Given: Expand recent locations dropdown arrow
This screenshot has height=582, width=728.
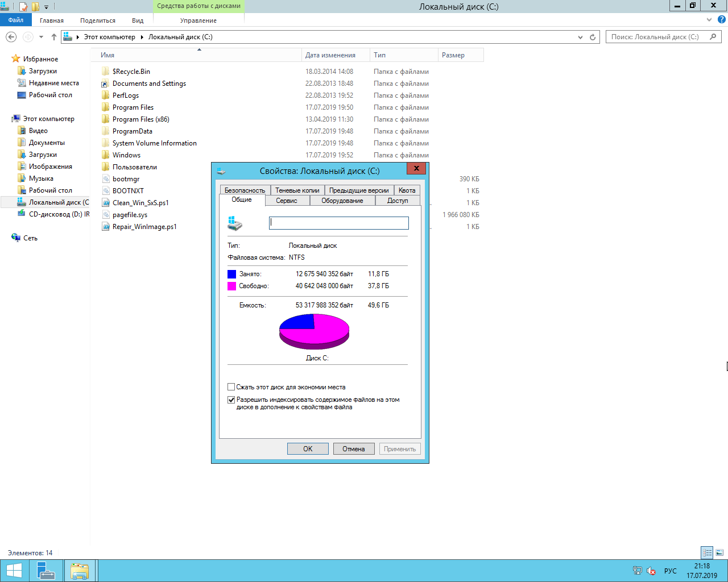Looking at the screenshot, I should tap(41, 37).
